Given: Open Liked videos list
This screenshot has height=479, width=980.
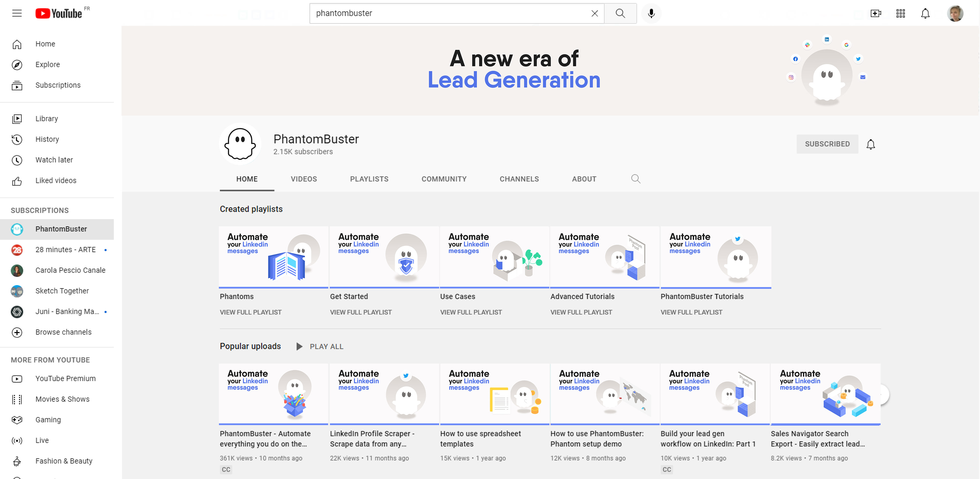Looking at the screenshot, I should (x=57, y=180).
